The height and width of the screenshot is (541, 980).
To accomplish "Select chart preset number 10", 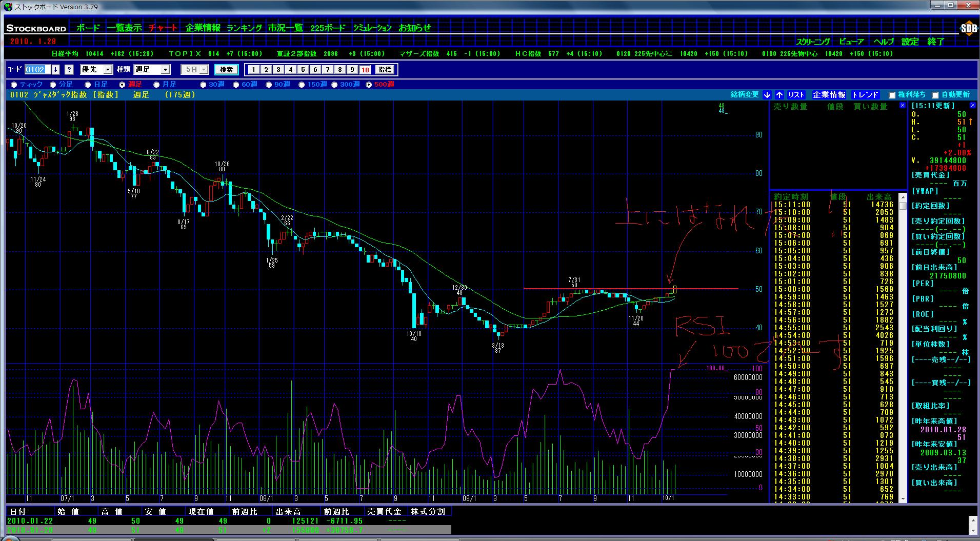I will [365, 70].
